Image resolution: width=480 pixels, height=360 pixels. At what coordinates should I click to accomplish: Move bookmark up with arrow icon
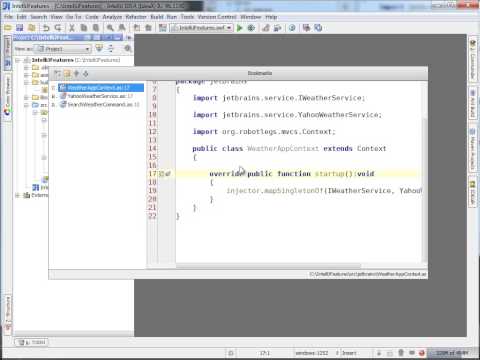(x=76, y=74)
